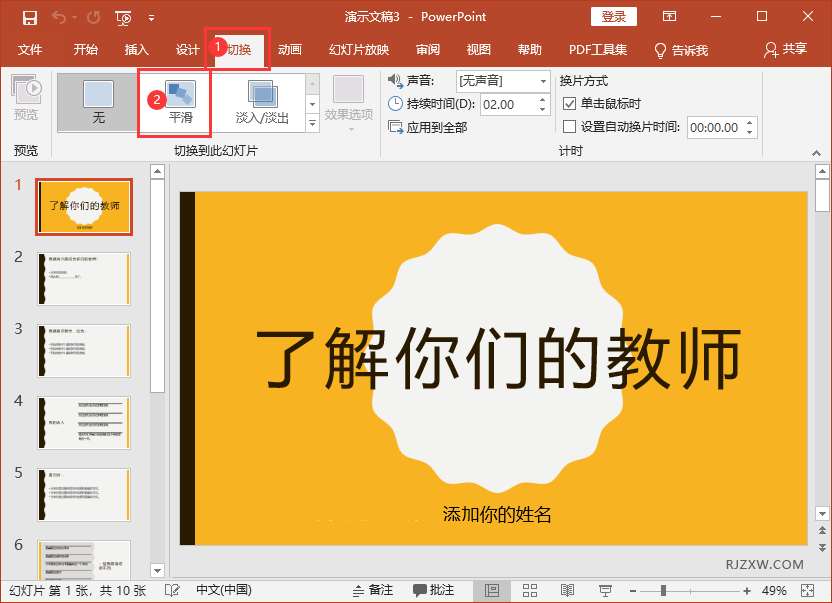Select slide 6 thumbnail
Screen dimensions: 832x603
point(84,560)
